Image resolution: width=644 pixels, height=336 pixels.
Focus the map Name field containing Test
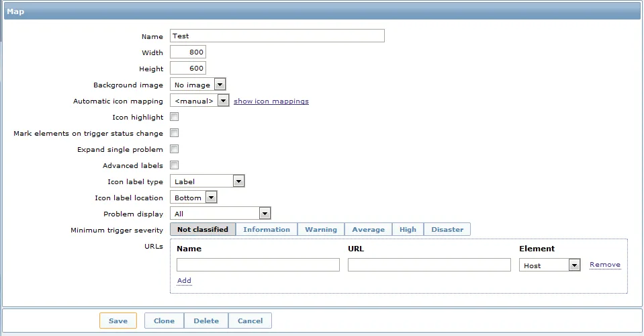click(x=277, y=36)
